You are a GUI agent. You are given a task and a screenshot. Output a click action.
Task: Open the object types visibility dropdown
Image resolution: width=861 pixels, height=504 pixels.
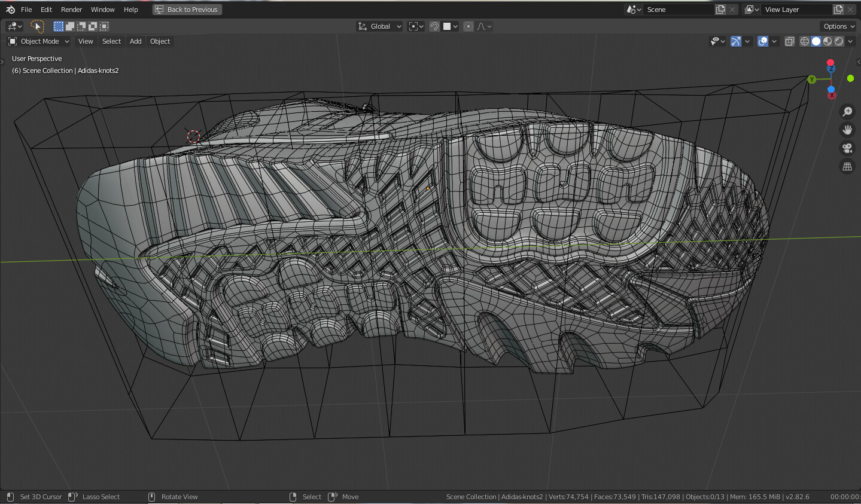[x=717, y=41]
